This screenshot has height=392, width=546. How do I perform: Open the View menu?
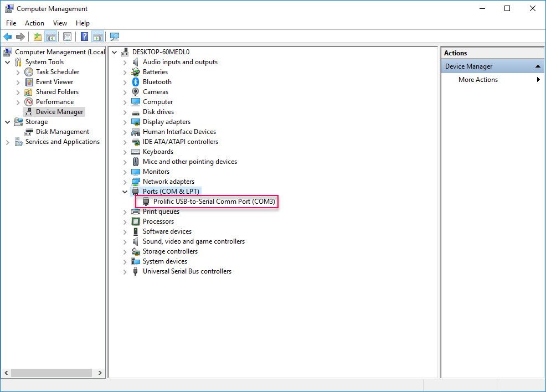[60, 23]
